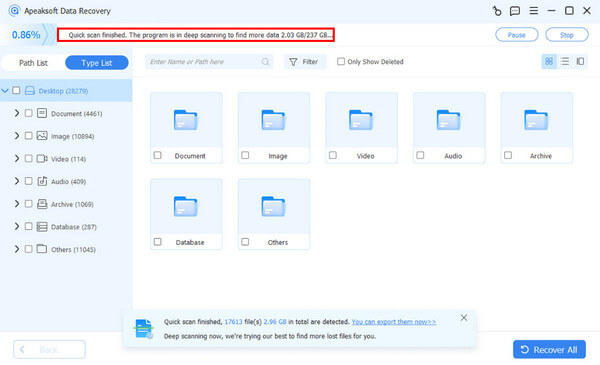This screenshot has width=600, height=365.
Task: Expand the Archive (1069) node
Action: (x=17, y=204)
